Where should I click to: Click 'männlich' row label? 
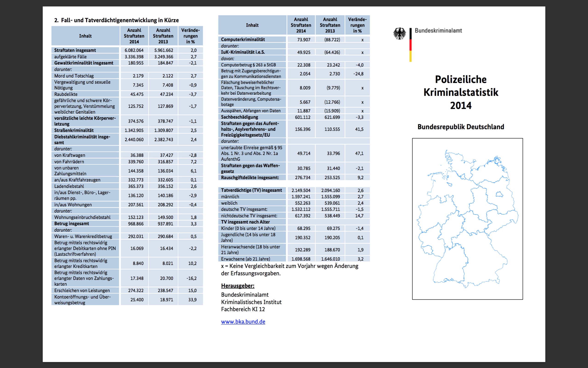coord(230,196)
